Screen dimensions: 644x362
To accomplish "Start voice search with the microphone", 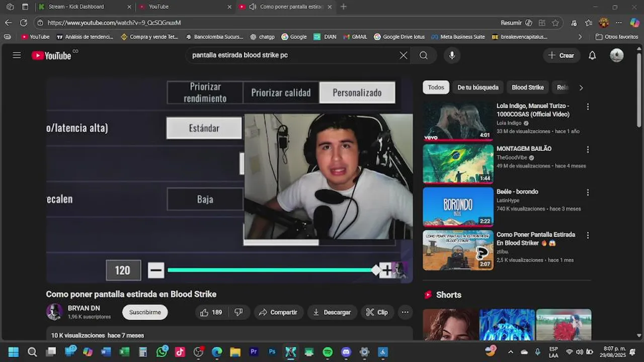I will [452, 55].
